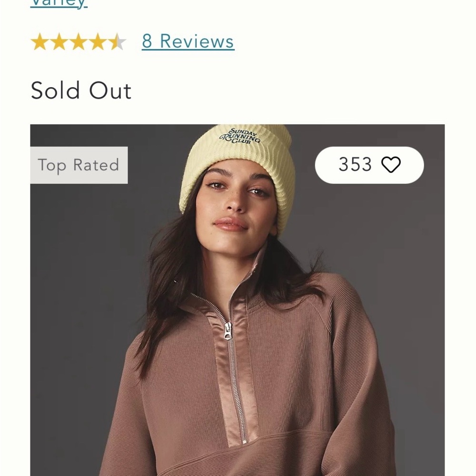
Task: Click the Sunday Running Club embroidery
Action: tap(240, 137)
